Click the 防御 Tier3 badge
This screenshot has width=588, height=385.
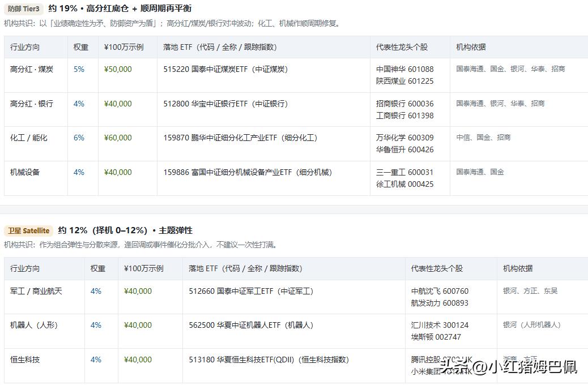[x=24, y=8]
